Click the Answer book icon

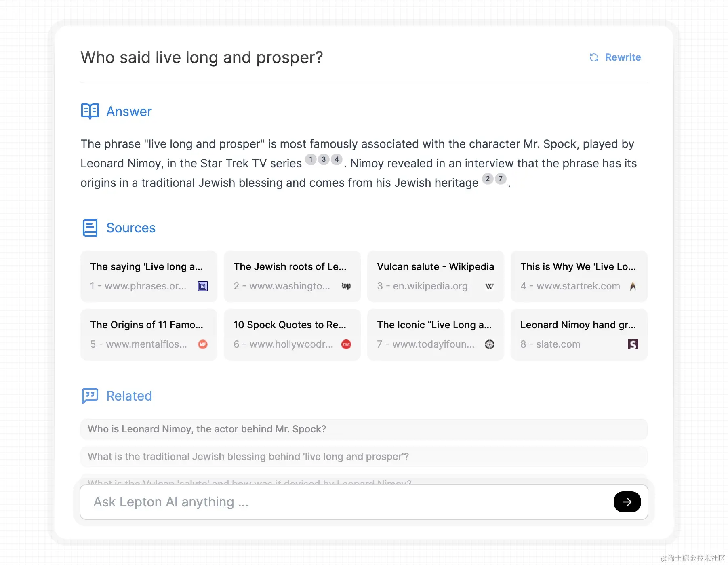[x=90, y=111]
